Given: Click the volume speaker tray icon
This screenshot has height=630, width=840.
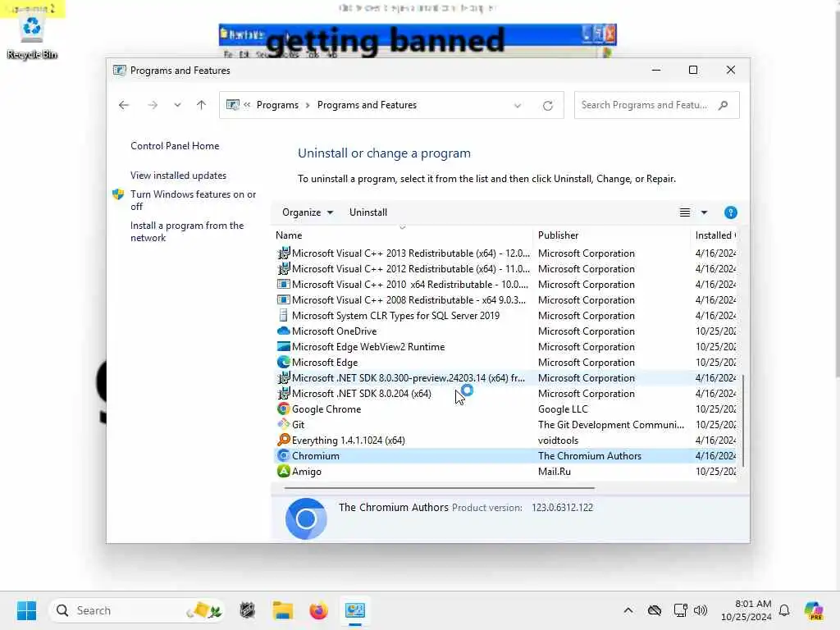Looking at the screenshot, I should (x=701, y=610).
